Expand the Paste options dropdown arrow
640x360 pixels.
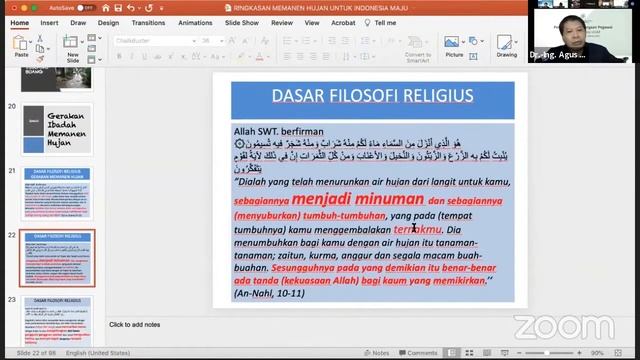[30, 42]
